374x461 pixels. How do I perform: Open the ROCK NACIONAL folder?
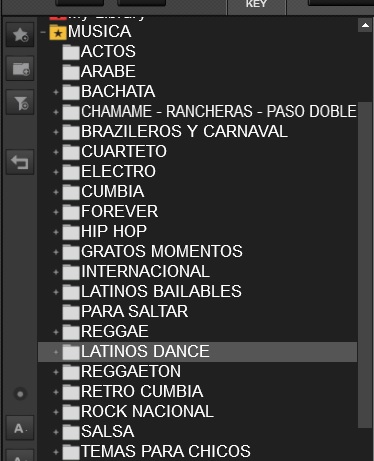click(147, 411)
